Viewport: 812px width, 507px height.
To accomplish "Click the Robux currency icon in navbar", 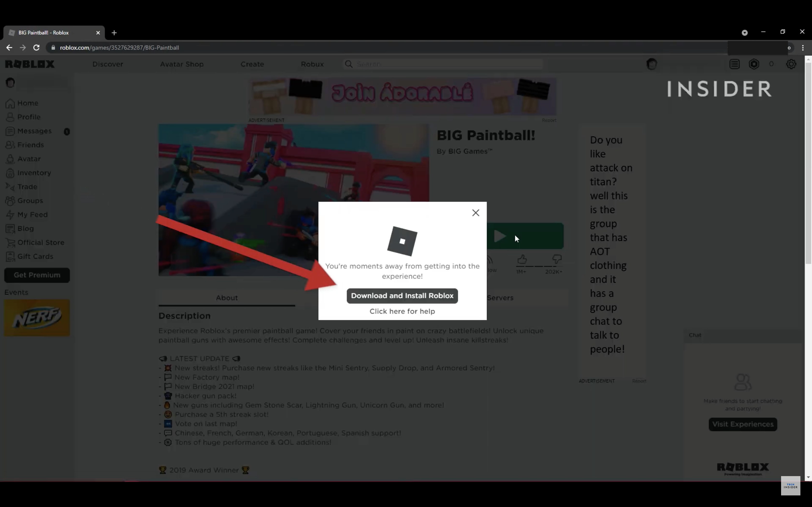I will (754, 64).
